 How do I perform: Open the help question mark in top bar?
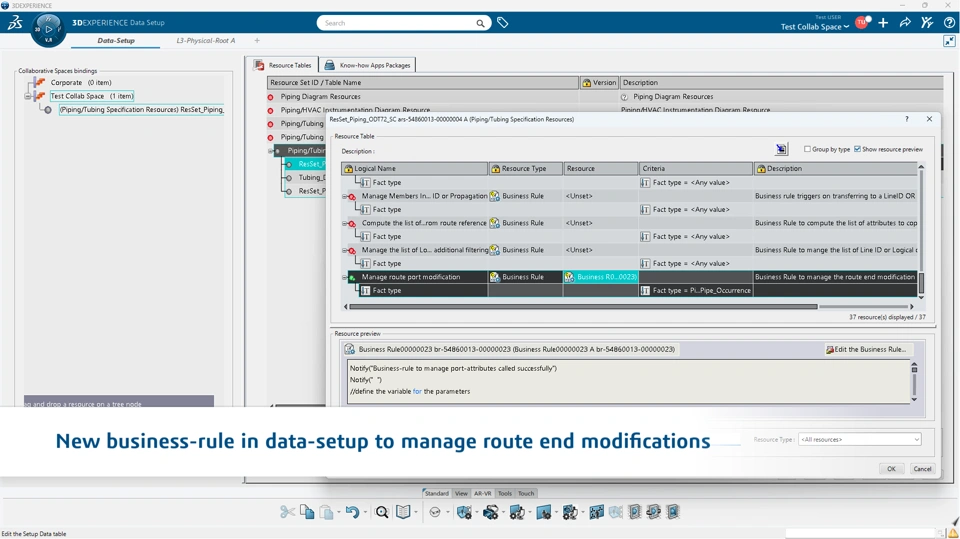(949, 23)
